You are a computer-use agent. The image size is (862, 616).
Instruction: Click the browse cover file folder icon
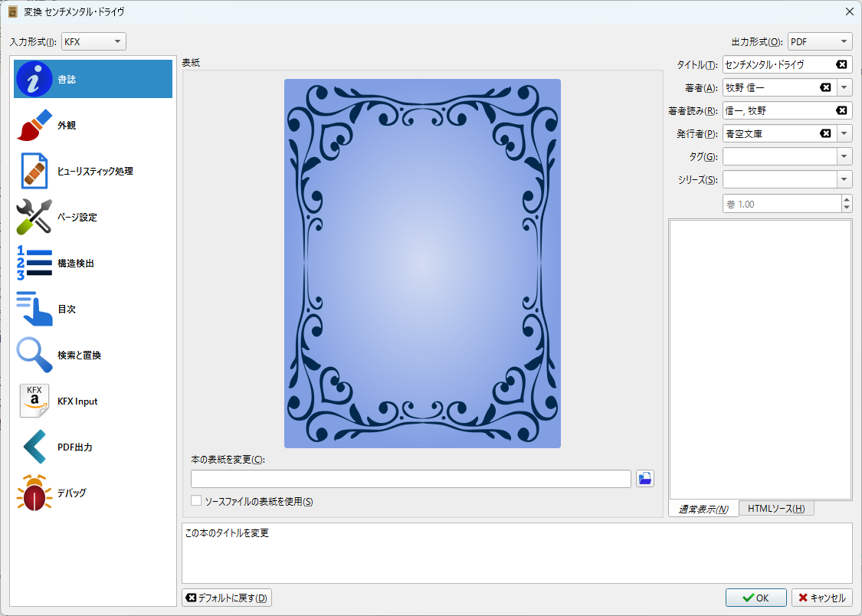click(x=645, y=479)
